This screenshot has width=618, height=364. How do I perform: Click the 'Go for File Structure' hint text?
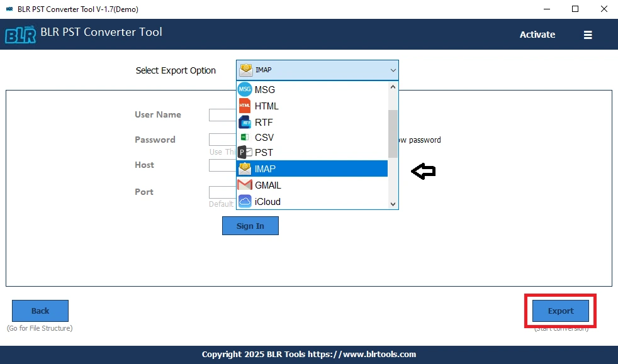tap(40, 328)
